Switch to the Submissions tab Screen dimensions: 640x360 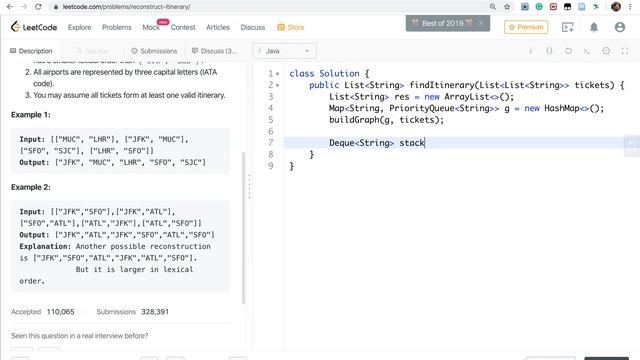click(x=154, y=51)
